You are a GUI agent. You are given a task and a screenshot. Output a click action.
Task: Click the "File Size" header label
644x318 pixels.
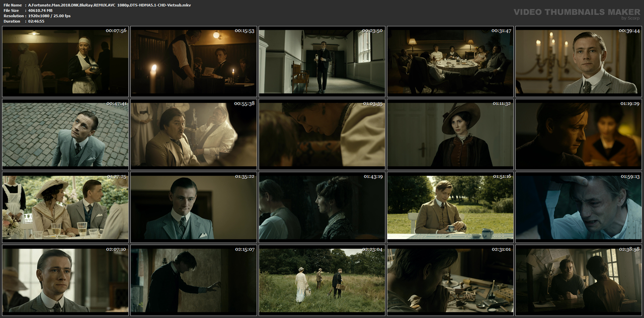pos(11,11)
